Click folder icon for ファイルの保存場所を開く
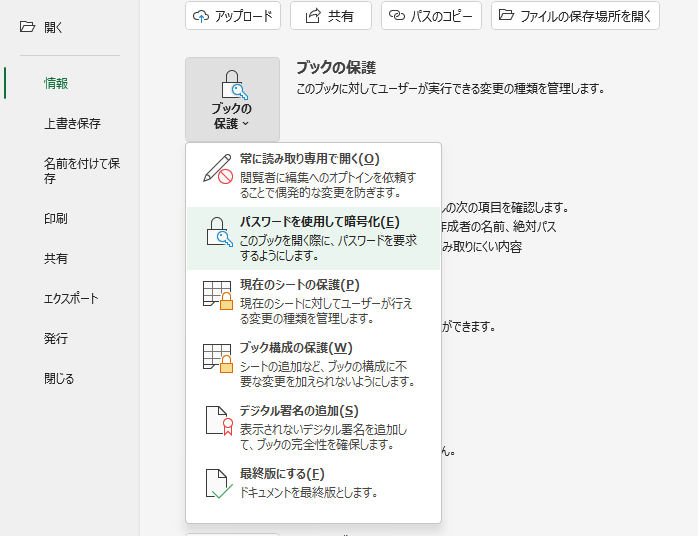The image size is (698, 536). tap(506, 15)
